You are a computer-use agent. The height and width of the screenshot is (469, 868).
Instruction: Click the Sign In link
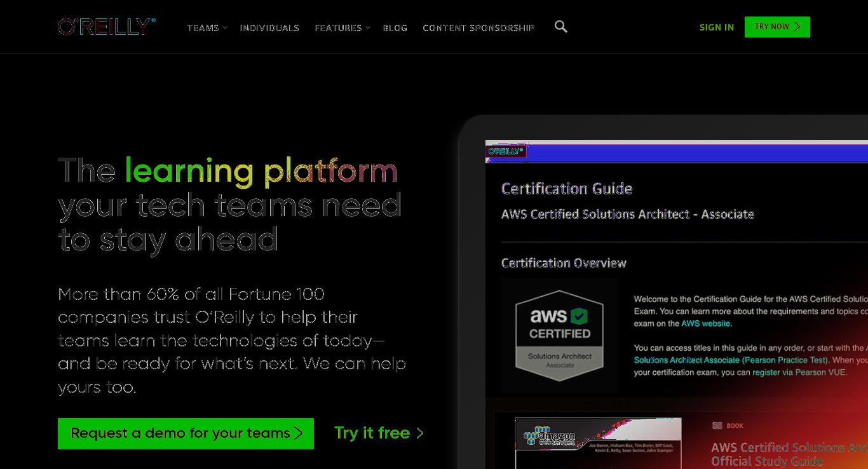pyautogui.click(x=716, y=27)
